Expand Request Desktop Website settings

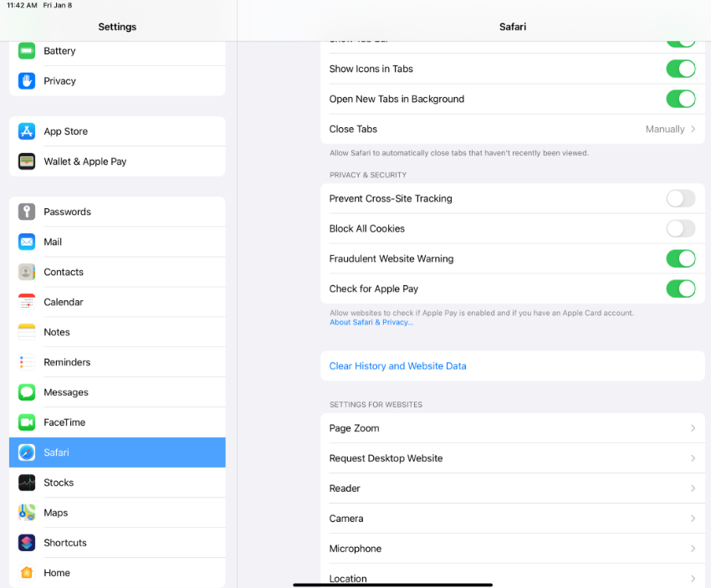pyautogui.click(x=513, y=458)
